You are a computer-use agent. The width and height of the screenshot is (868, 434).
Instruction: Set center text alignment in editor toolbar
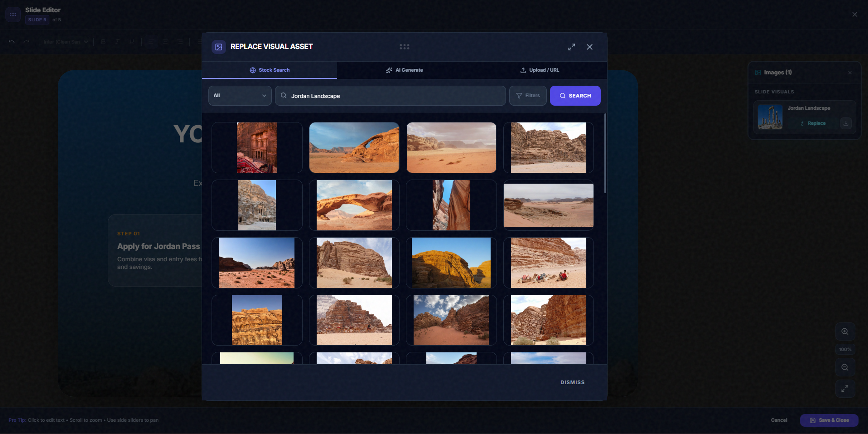coord(166,42)
